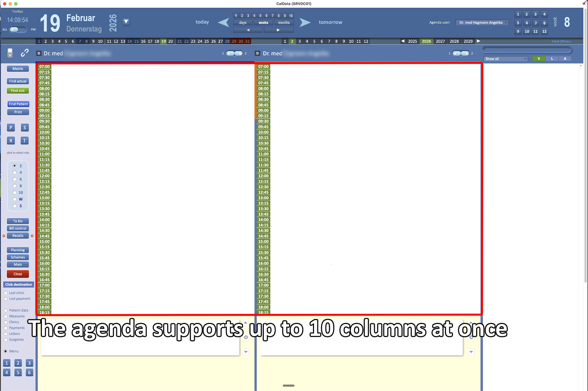Toggle first column 1-2 slider switch

(234, 53)
